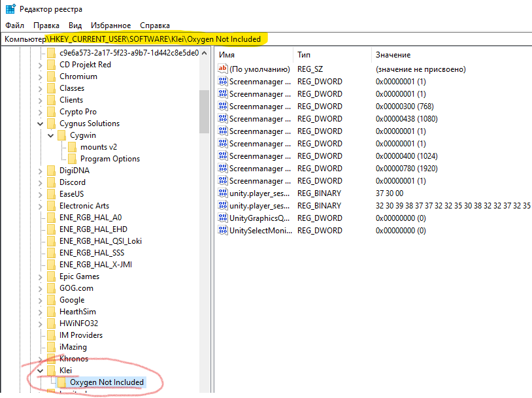Collapse the Klei key
This screenshot has height=398, width=532.
[40, 371]
